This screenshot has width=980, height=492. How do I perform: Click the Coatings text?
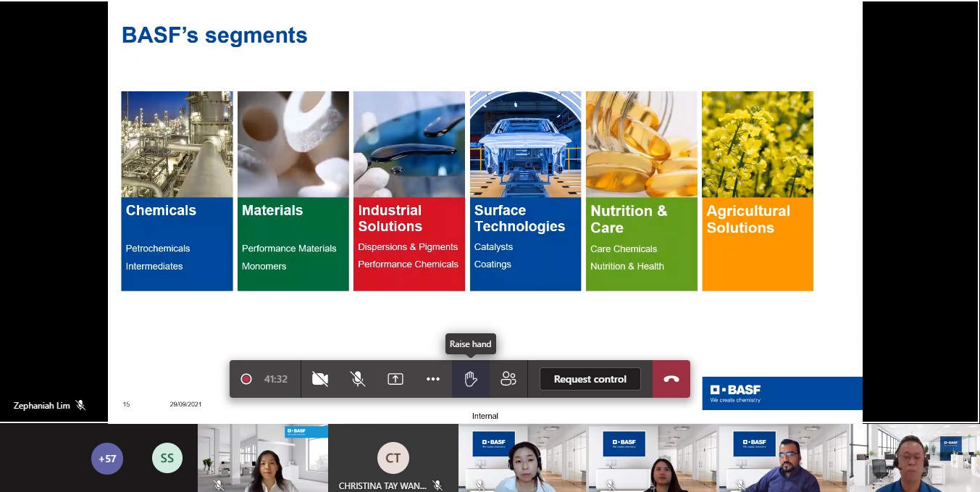click(x=493, y=264)
